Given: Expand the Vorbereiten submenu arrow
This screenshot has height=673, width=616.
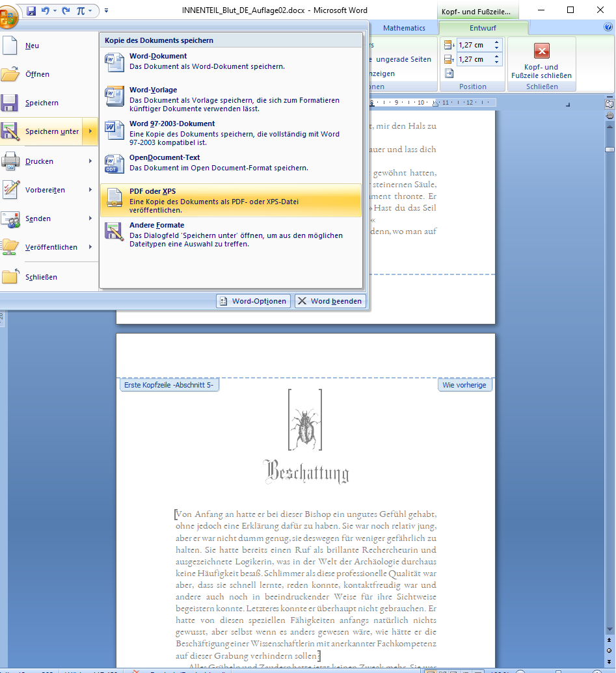Looking at the screenshot, I should pos(90,190).
